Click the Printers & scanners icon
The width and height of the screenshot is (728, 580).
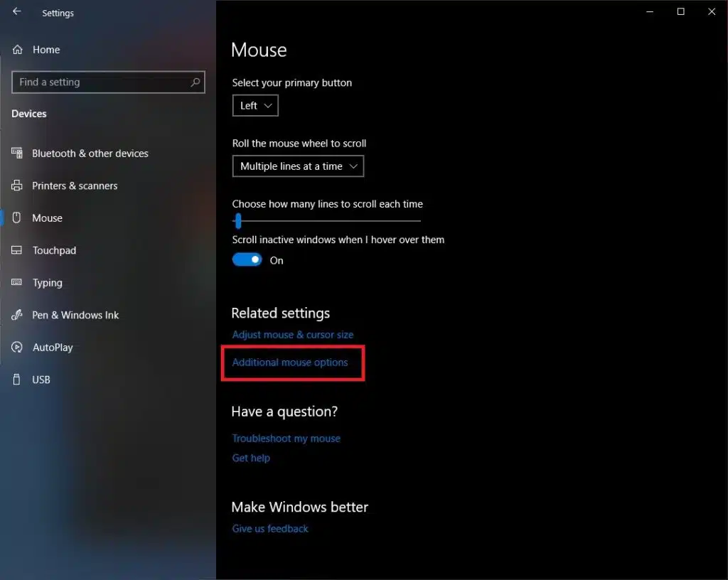coord(18,186)
